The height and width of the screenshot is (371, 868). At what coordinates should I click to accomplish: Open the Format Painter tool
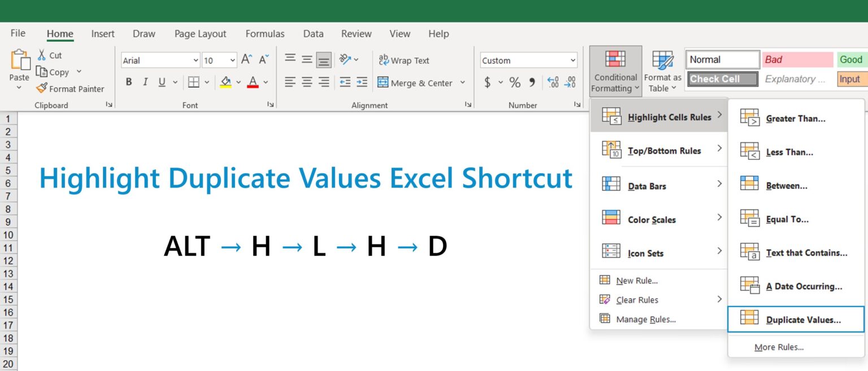pos(70,89)
